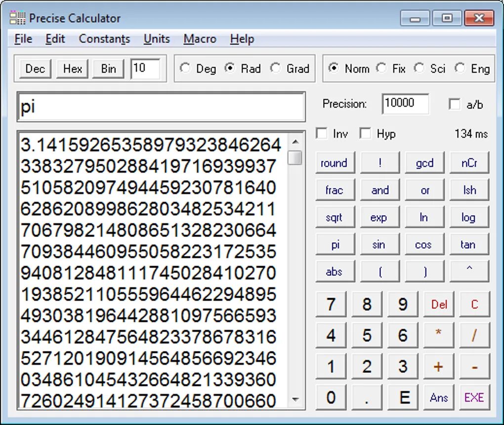Image resolution: width=504 pixels, height=425 pixels.
Task: Click the red Del button
Action: [439, 304]
